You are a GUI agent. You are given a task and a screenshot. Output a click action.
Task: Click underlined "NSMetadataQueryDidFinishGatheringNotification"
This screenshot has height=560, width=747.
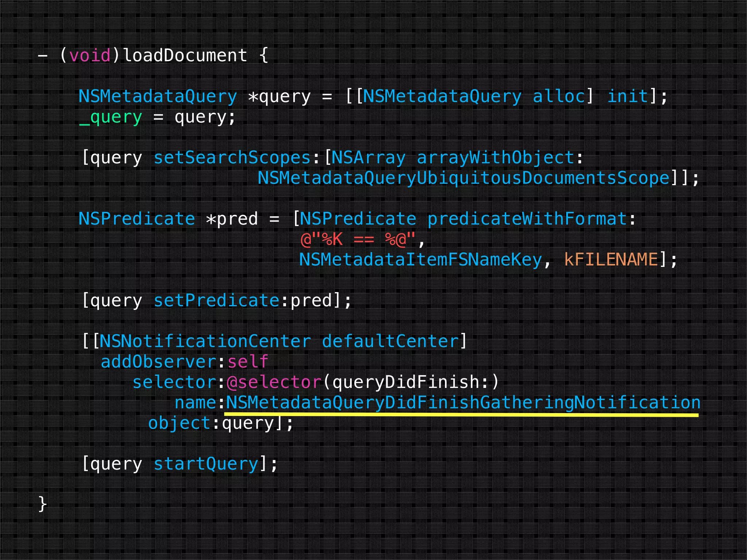pyautogui.click(x=463, y=403)
